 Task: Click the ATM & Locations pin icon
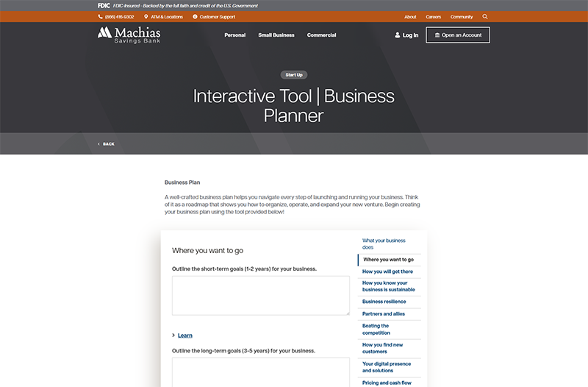pos(146,16)
